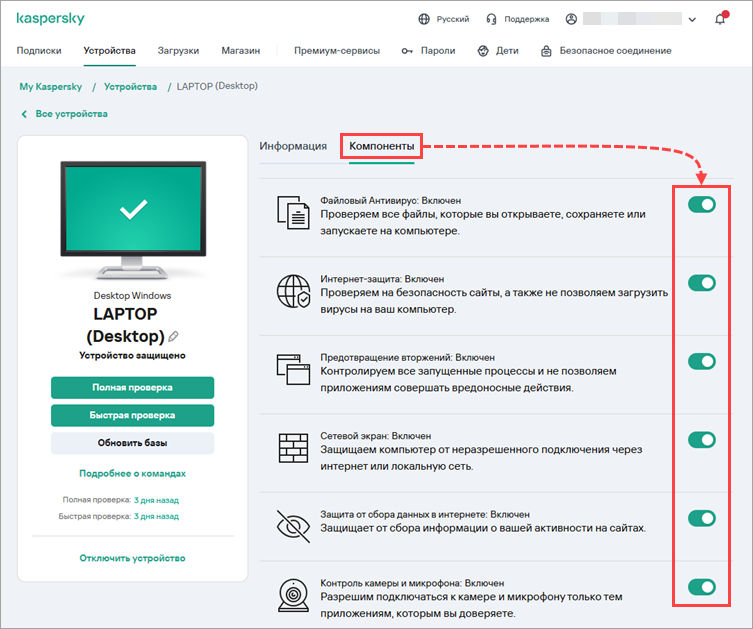
Task: Go back to Все устройства
Action: [x=72, y=114]
